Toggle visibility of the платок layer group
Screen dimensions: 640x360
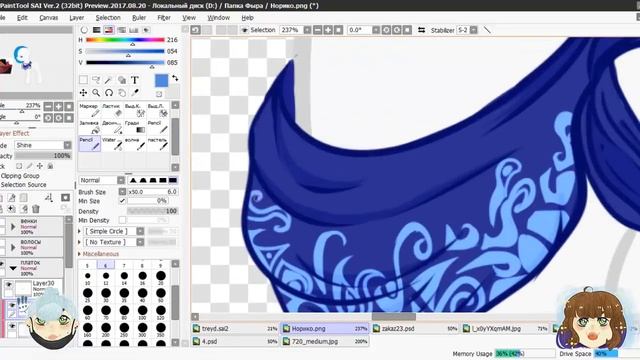pyautogui.click(x=2, y=264)
